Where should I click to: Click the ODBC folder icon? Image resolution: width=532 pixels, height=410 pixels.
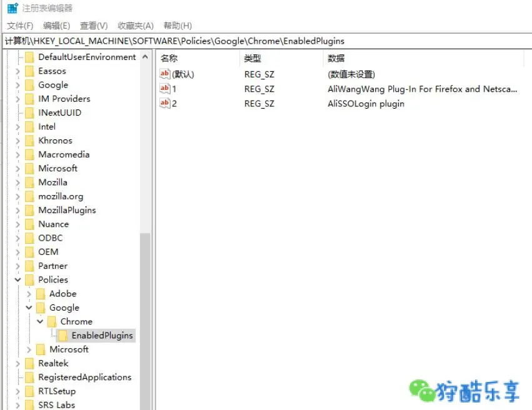[x=30, y=237]
